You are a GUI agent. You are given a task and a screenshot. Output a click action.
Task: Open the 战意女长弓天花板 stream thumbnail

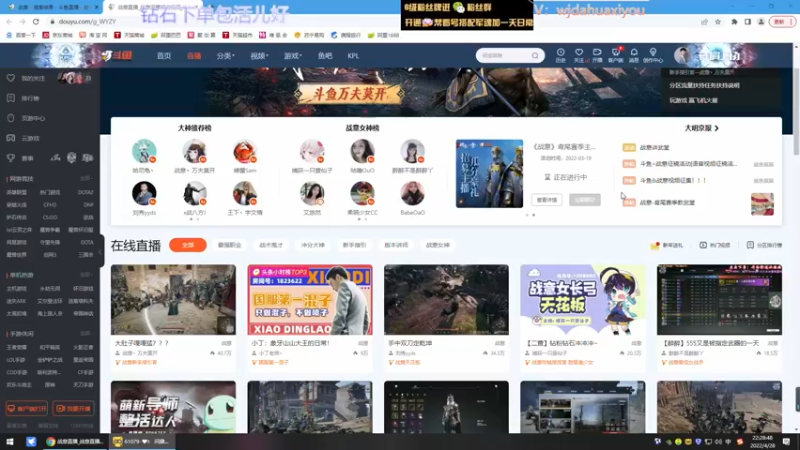(583, 299)
